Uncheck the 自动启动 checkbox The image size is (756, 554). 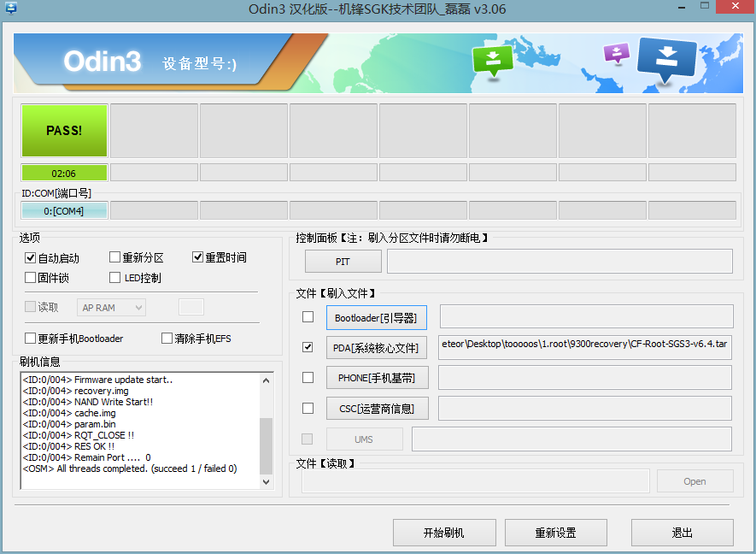point(31,257)
